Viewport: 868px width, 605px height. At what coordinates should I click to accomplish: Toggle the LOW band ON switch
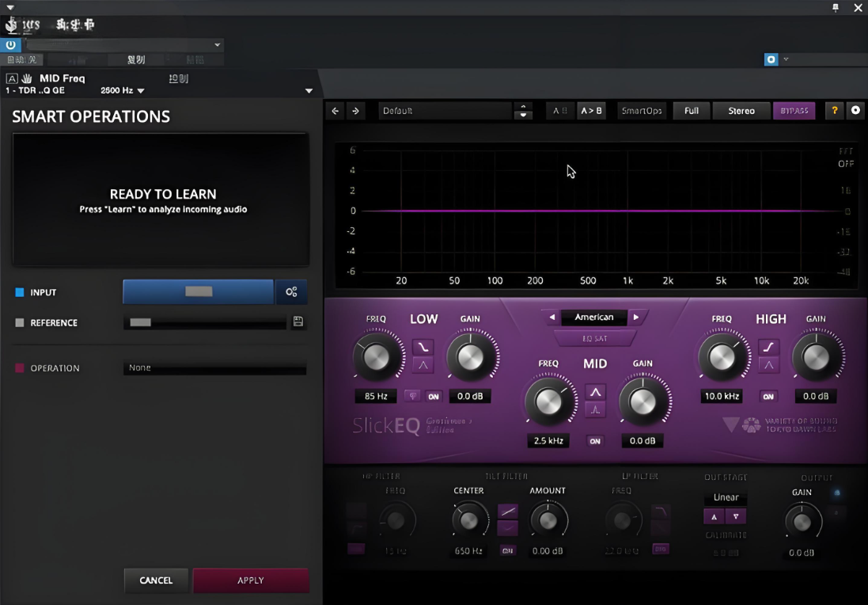434,396
